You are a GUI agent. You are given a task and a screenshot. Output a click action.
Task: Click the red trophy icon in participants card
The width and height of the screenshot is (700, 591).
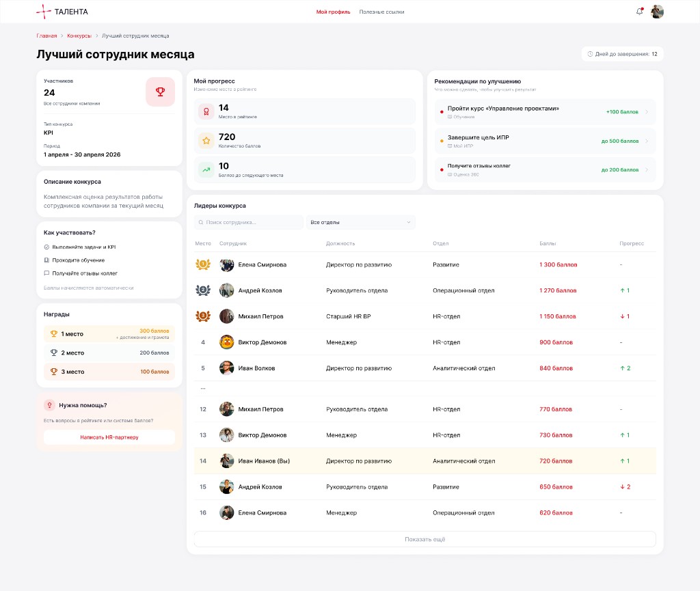tap(160, 92)
